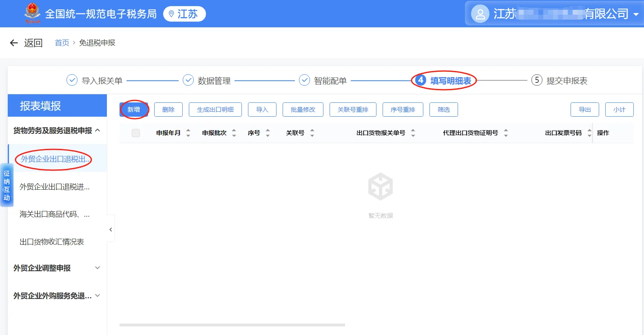Expand 外贸企业调整申报 section
This screenshot has width=644, height=335.
[97, 268]
